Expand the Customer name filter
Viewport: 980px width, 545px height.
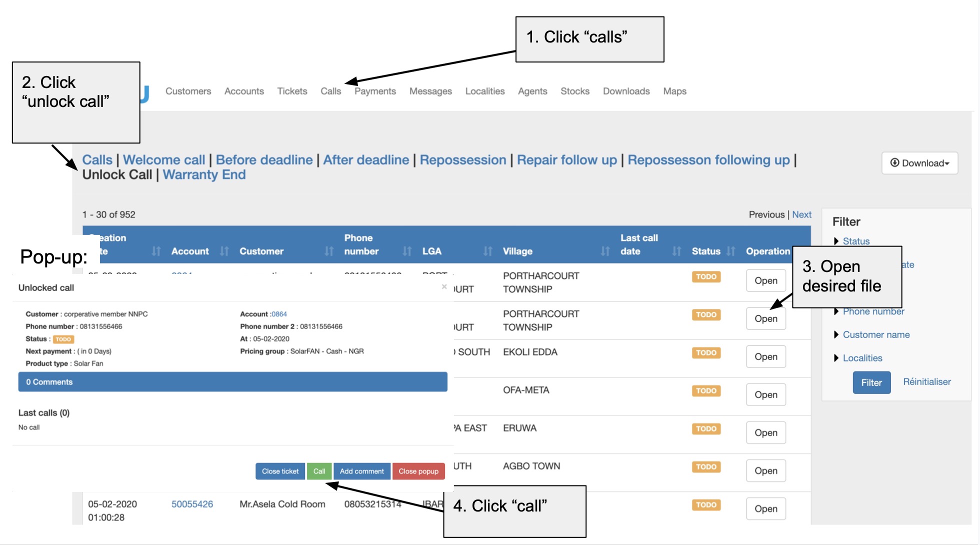[x=875, y=334]
